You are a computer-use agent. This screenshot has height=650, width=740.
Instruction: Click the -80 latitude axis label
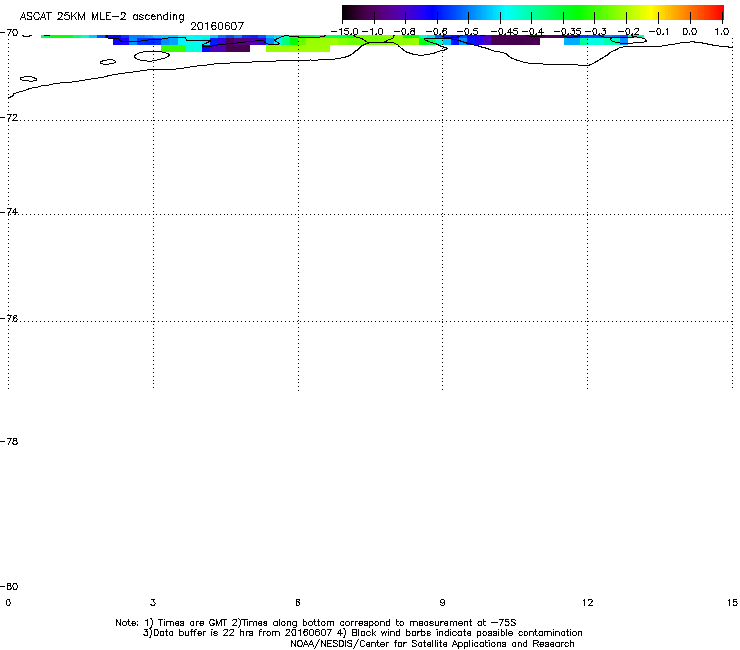pyautogui.click(x=9, y=586)
